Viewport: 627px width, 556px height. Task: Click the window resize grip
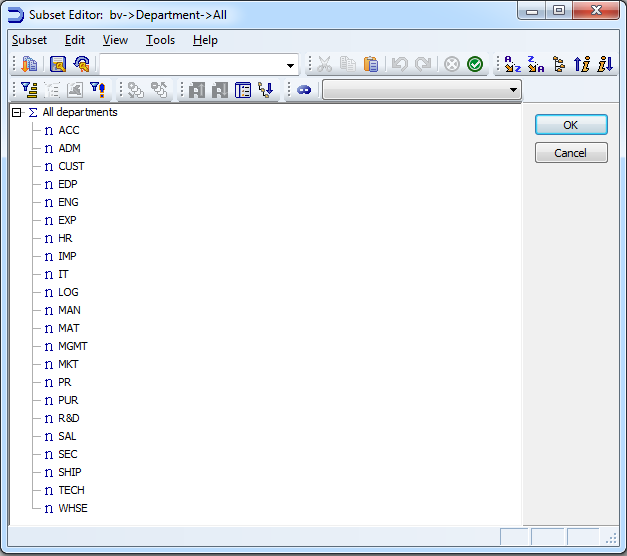click(x=612, y=538)
